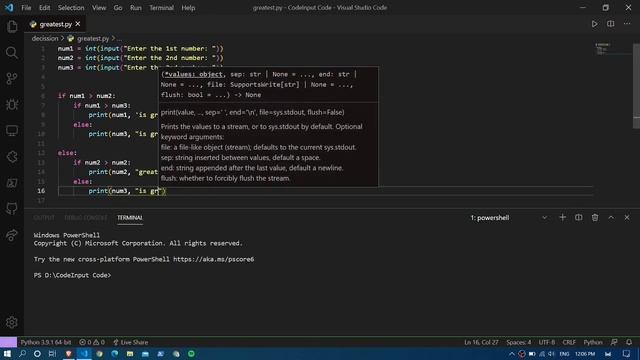Click Ln 16, Col 27 status entry

point(481,342)
